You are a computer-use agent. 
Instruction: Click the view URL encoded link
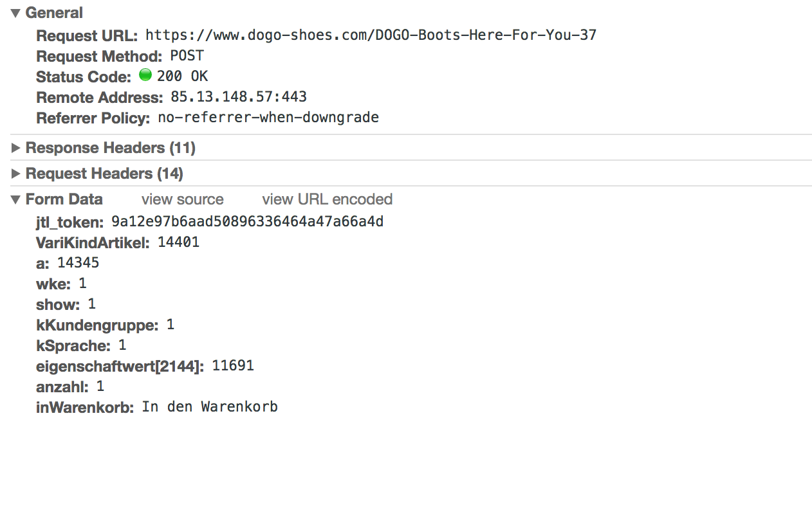click(327, 199)
